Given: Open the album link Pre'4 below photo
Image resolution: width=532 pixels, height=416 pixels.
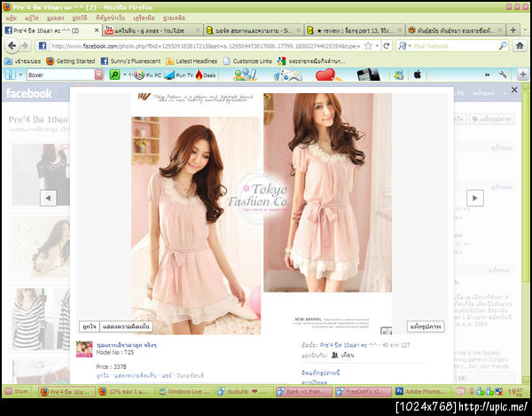Looking at the screenshot, I should point(348,345).
